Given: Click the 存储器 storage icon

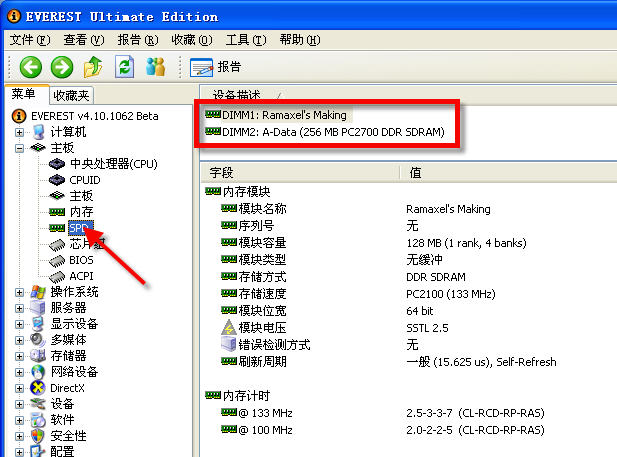Looking at the screenshot, I should pos(38,356).
